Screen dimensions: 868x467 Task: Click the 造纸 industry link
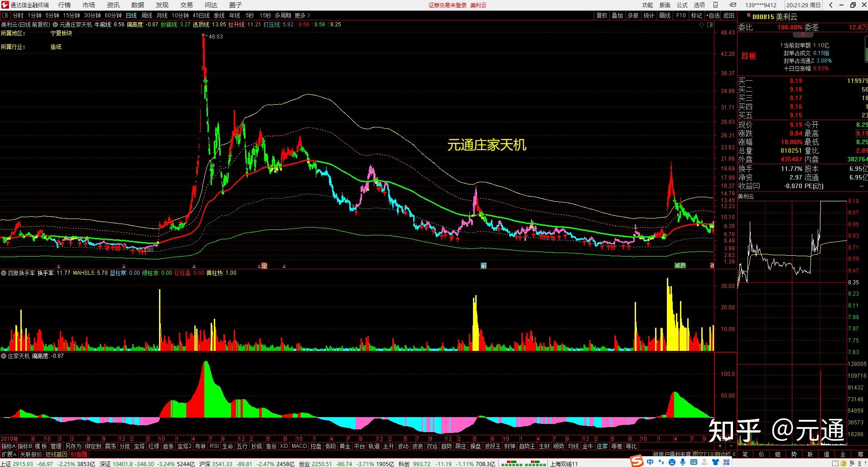pos(56,47)
